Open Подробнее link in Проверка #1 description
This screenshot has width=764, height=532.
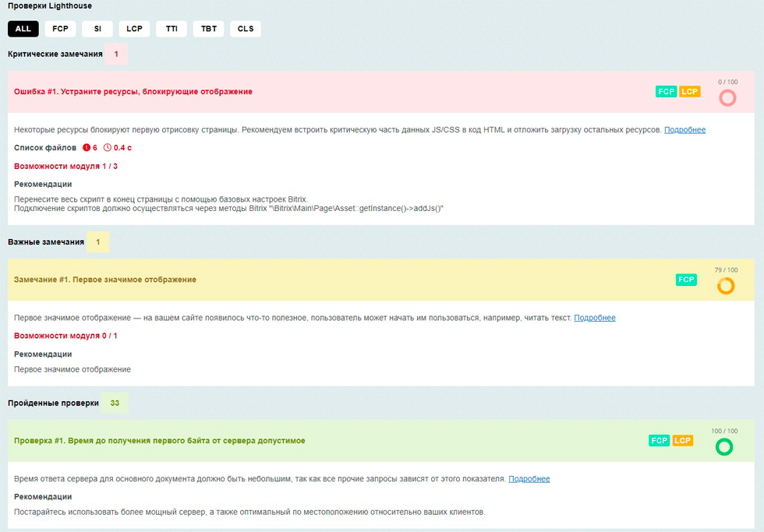point(529,478)
